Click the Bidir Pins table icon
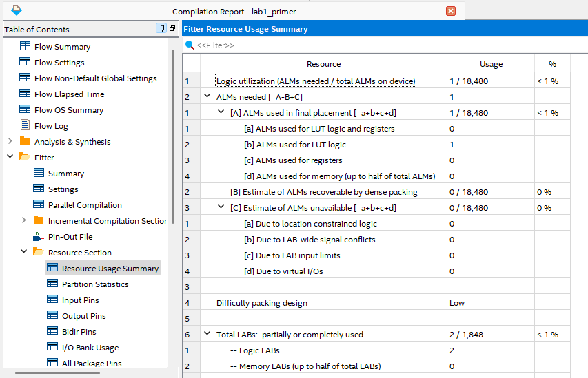This screenshot has height=378, width=588. (52, 330)
